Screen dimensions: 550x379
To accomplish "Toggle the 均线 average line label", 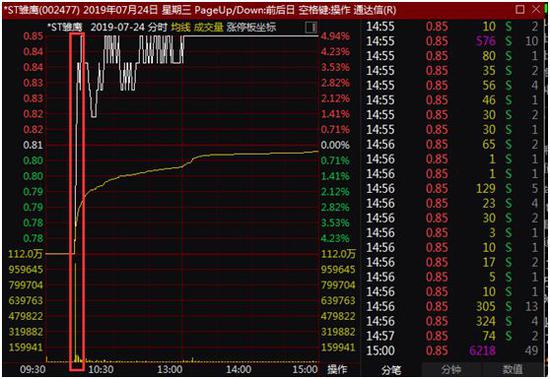I will [181, 27].
